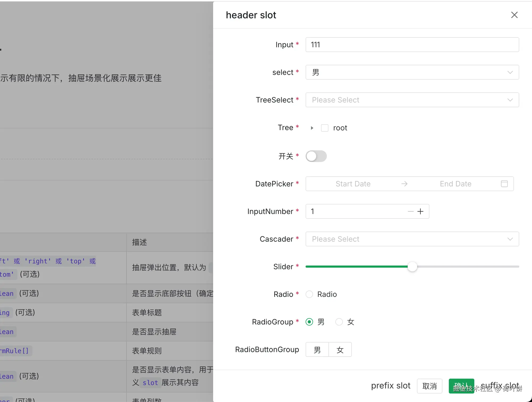Select 男 in RadioButtonGroup
The image size is (532, 402).
[317, 349]
